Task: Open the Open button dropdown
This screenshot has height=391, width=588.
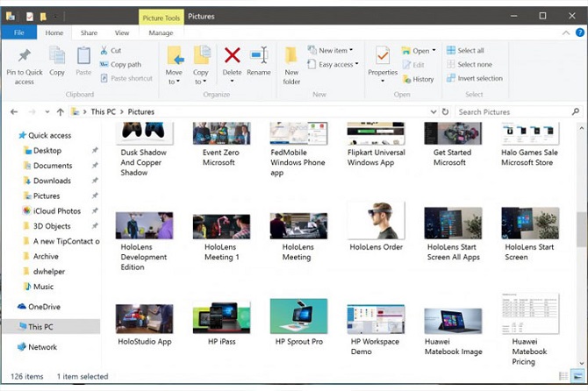Action: pos(434,50)
